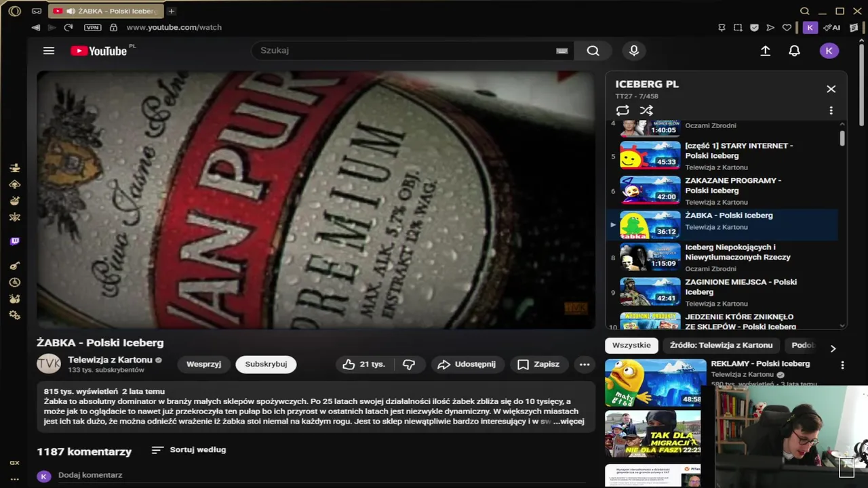Open the browser search tabs magnifier
The image size is (868, 488).
coord(805,11)
